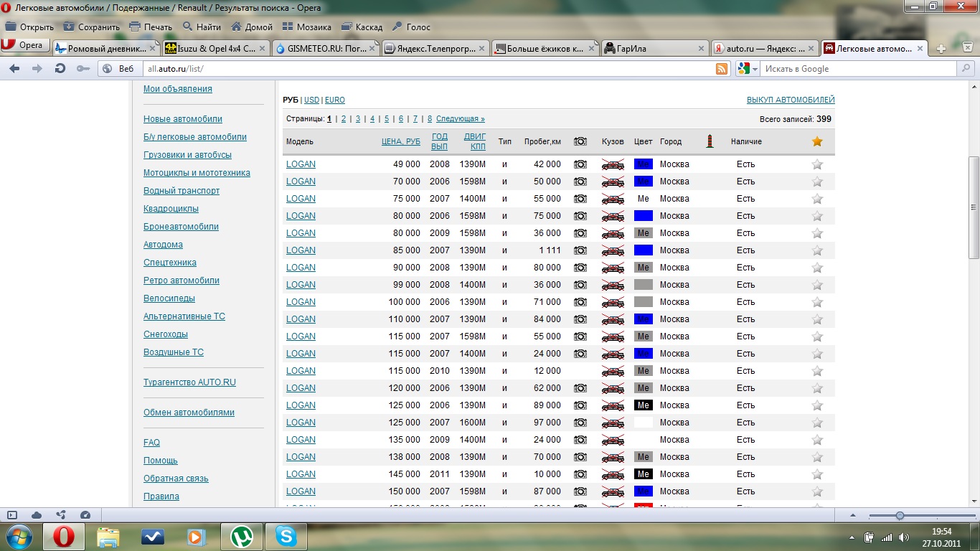Switch to the GISMETEO.RU tab
The width and height of the screenshot is (980, 551).
tap(321, 49)
